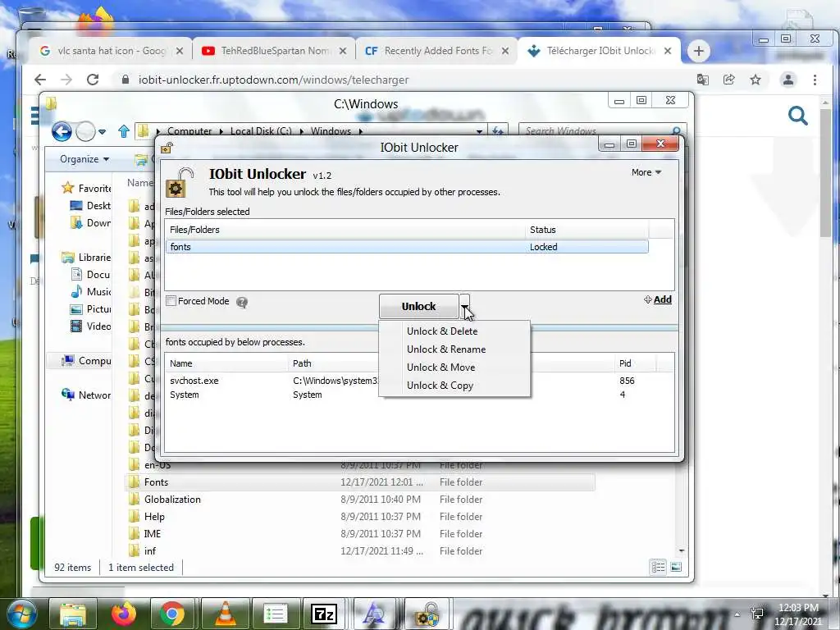Open IObit Unlocker taskbar icon
The image size is (840, 630).
pyautogui.click(x=428, y=614)
